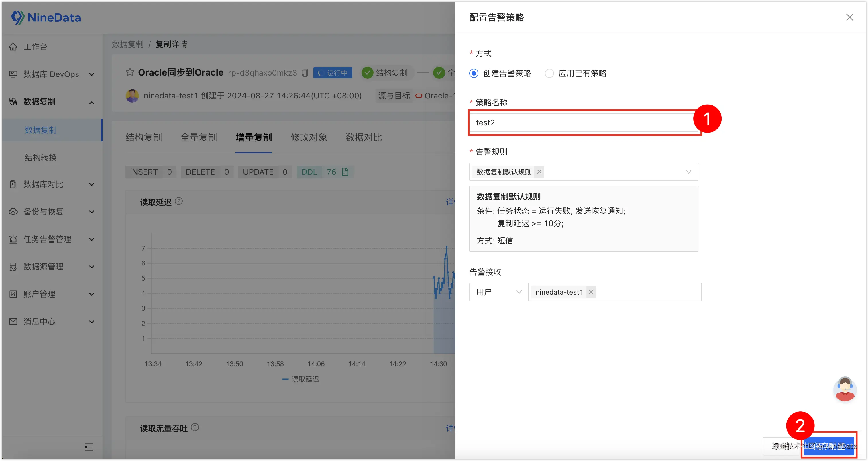Copy the task ID rp-d3qhaxo0mkz3
868x461 pixels.
pyautogui.click(x=305, y=73)
